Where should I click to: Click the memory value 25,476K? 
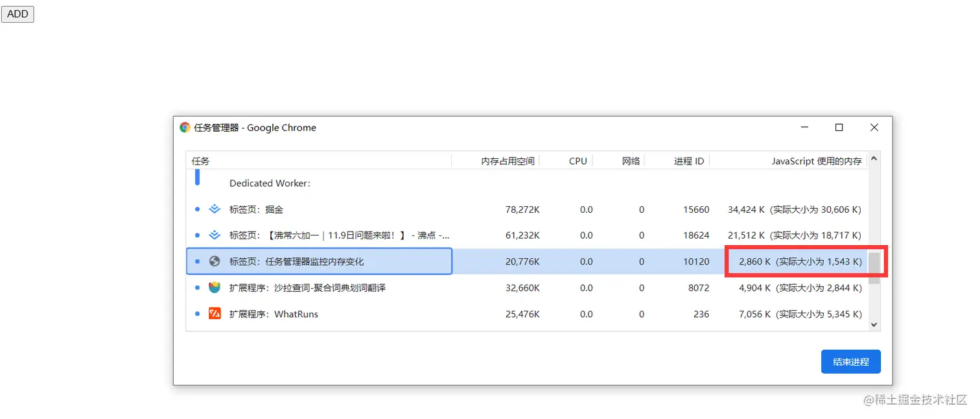pos(522,314)
